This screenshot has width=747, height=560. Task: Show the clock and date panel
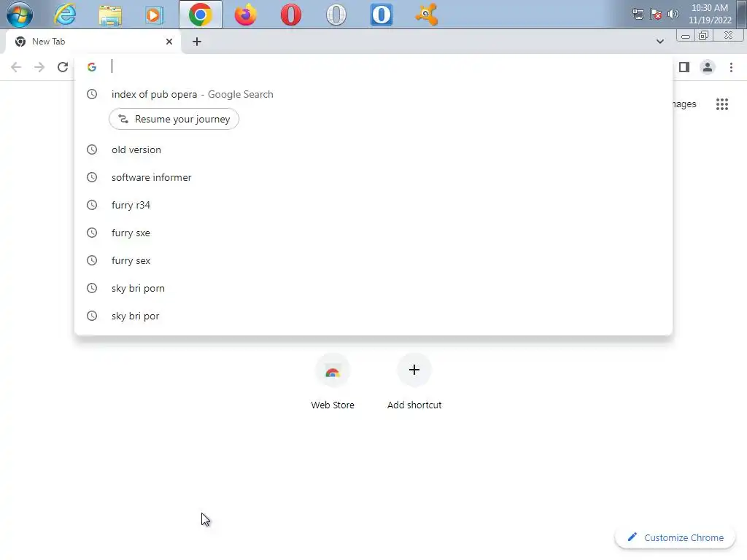point(710,15)
